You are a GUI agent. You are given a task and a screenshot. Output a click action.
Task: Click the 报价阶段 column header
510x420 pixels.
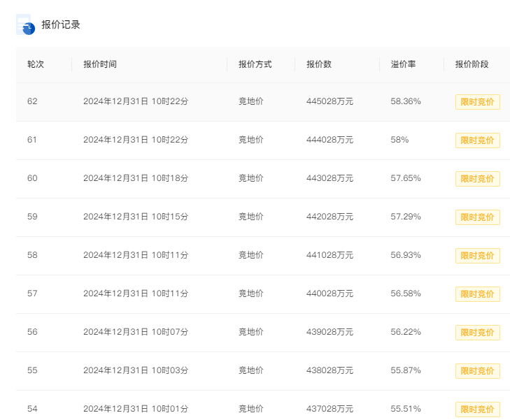[x=472, y=64]
